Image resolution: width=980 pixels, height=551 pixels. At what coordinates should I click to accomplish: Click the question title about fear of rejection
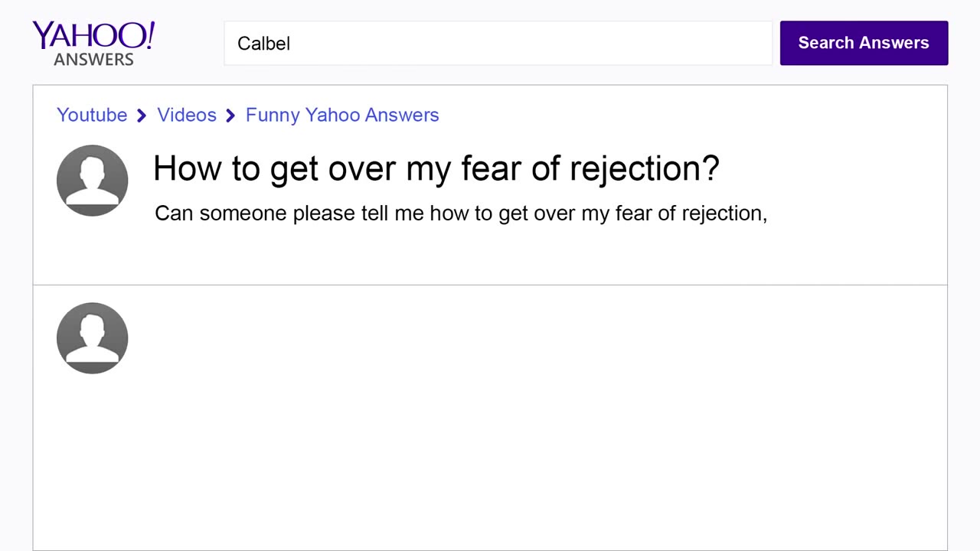coord(436,168)
